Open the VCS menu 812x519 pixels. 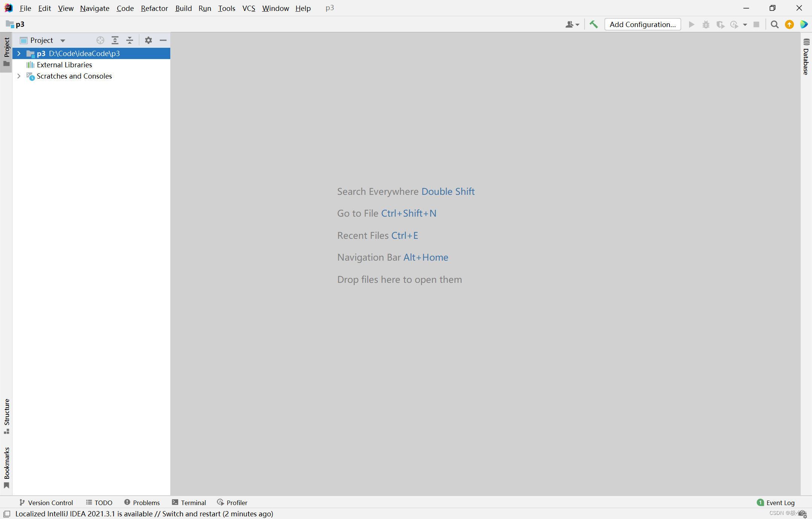click(x=248, y=8)
